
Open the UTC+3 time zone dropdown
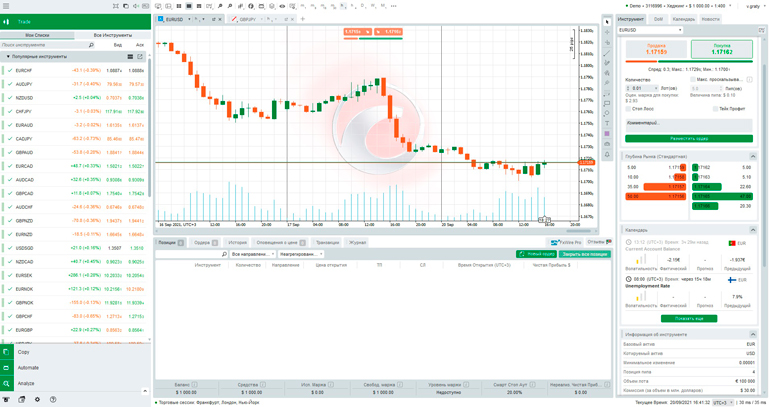click(x=723, y=403)
